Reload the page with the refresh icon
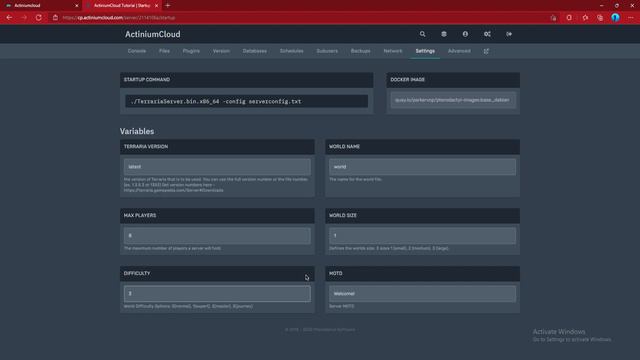The height and width of the screenshot is (360, 640). coord(38,18)
